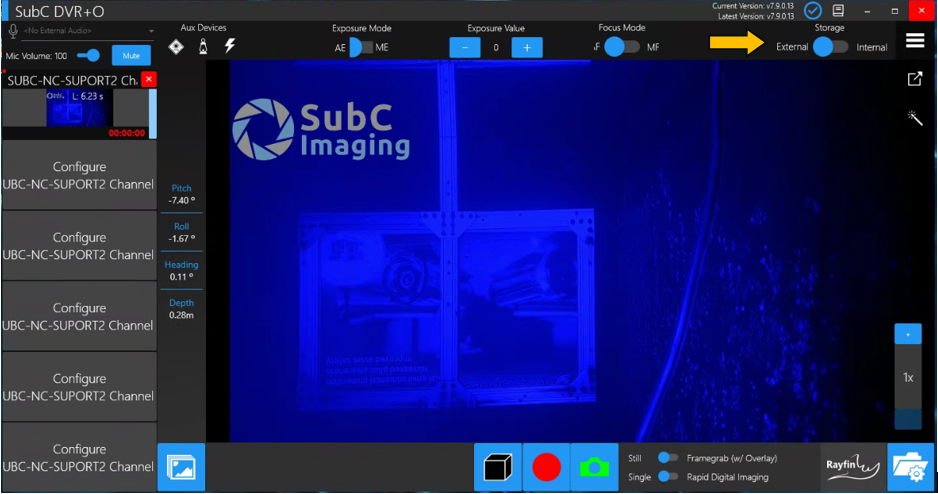This screenshot has width=938, height=494.
Task: Click the magic wand icon
Action: (914, 118)
